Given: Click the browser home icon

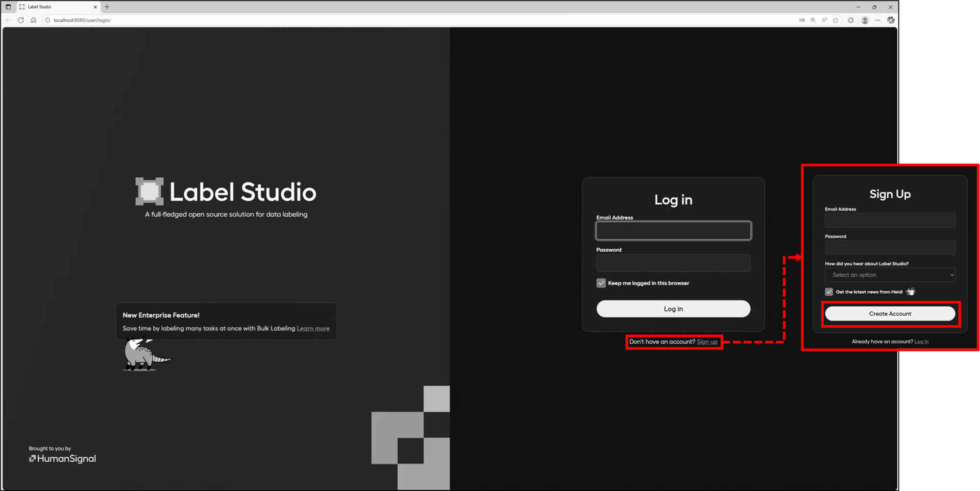Looking at the screenshot, I should 33,20.
